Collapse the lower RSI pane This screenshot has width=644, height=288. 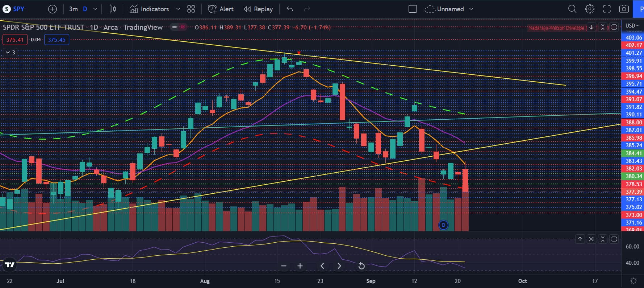[603, 239]
